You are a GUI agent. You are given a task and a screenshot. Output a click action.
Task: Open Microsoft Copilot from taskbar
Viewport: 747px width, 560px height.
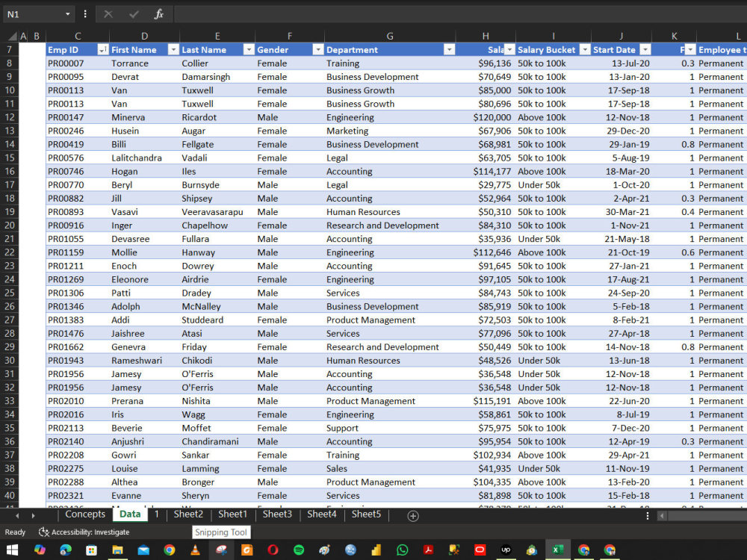[x=40, y=550]
